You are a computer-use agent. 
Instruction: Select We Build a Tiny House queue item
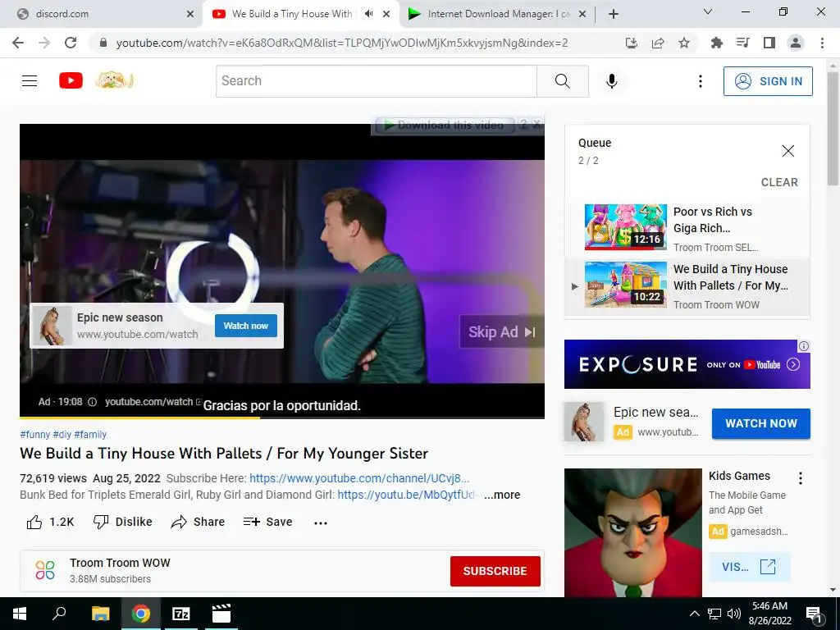pos(687,286)
